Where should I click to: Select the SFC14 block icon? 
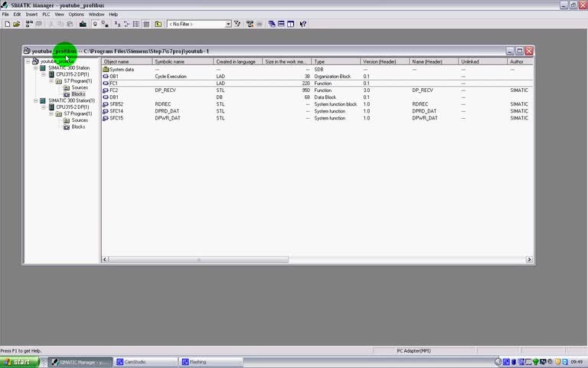tap(106, 111)
